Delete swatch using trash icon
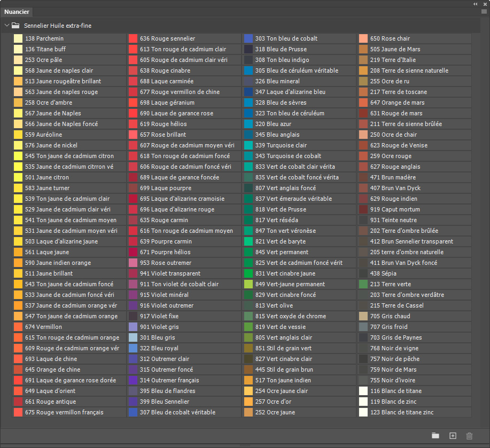The image size is (490, 448). (x=469, y=436)
